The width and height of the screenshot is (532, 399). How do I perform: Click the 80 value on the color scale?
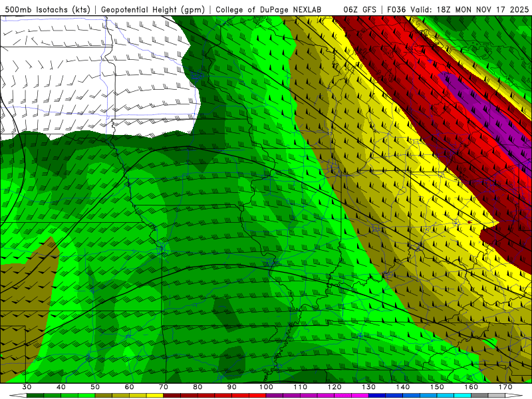(x=198, y=387)
